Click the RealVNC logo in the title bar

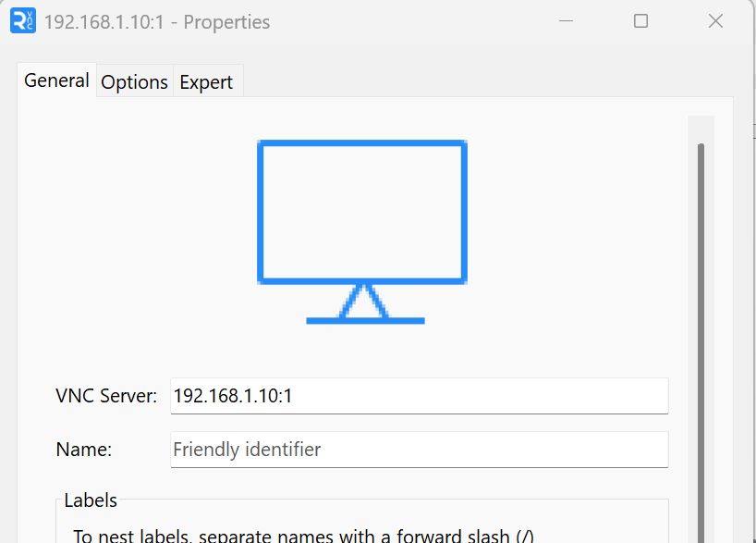(23, 20)
